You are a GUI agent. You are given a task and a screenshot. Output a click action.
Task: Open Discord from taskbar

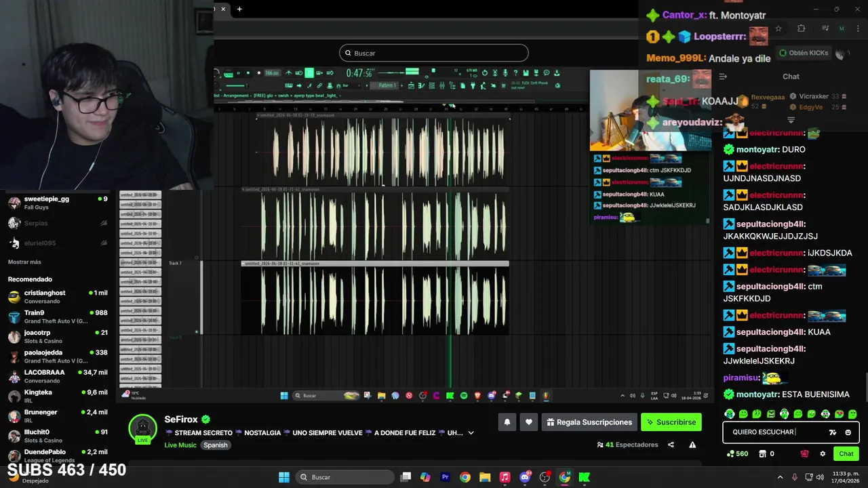coord(525,477)
